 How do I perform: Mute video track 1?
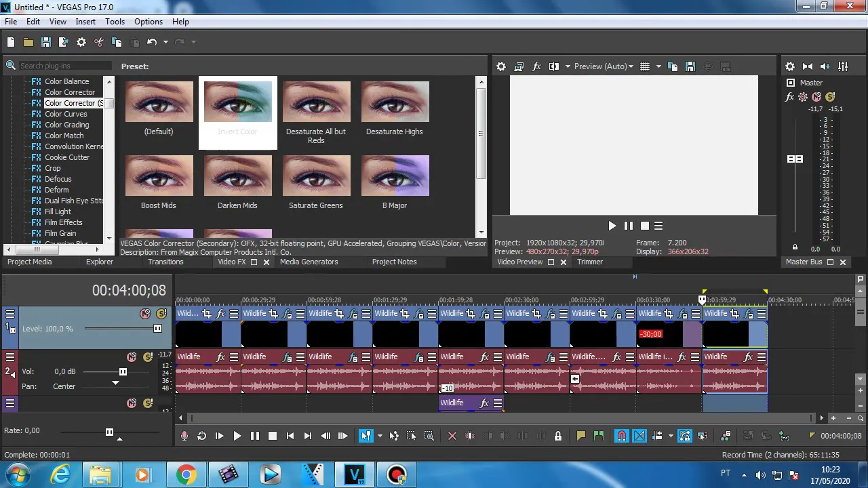(x=145, y=314)
